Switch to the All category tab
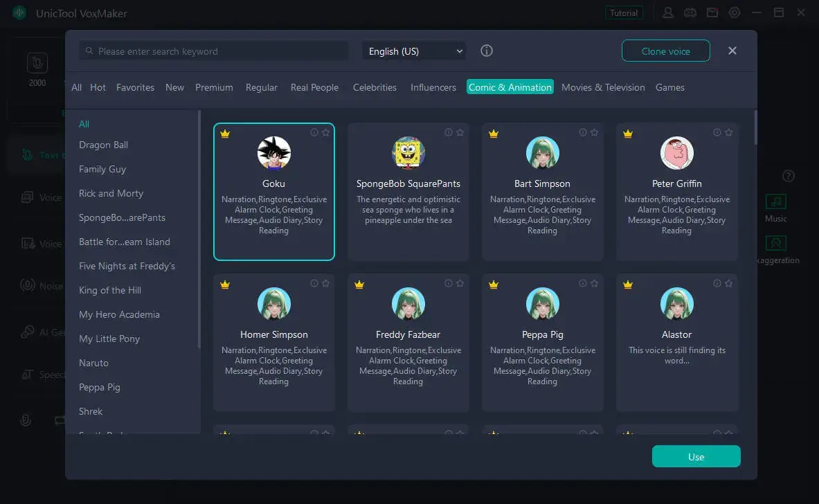The image size is (819, 504). 76,87
